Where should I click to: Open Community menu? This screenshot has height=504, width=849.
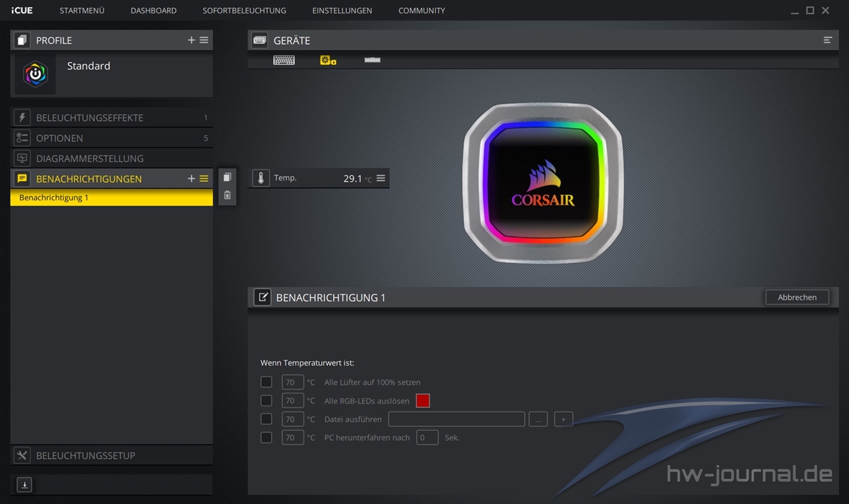tap(422, 11)
